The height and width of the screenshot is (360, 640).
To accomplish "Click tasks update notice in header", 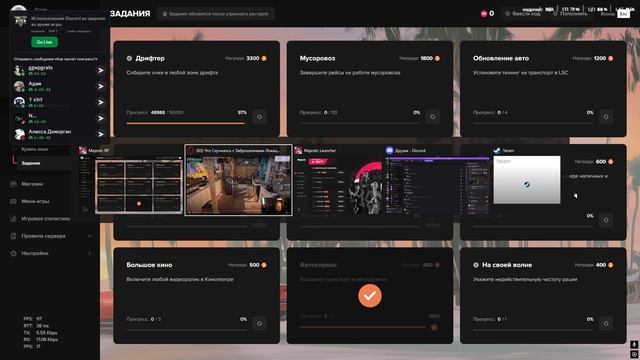I will (x=216, y=13).
